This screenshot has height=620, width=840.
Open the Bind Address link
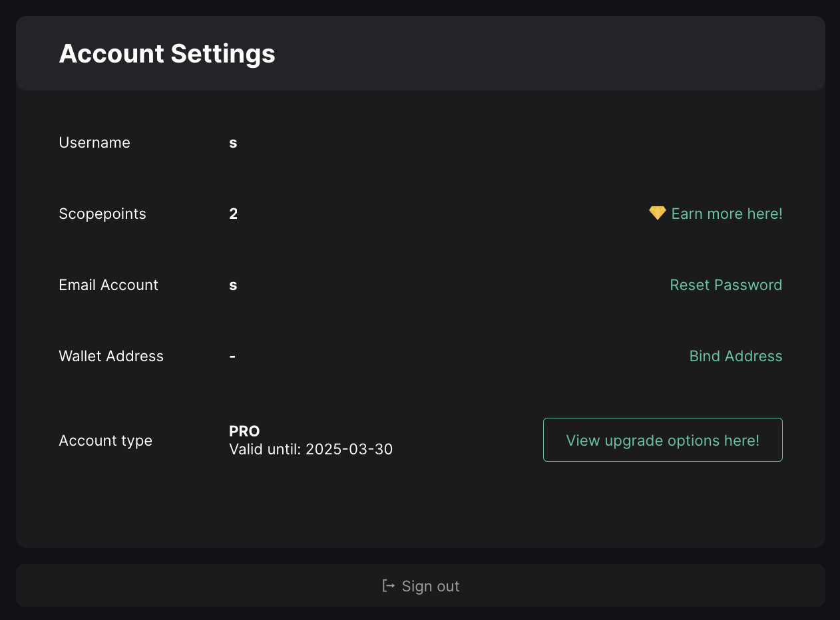pos(735,356)
